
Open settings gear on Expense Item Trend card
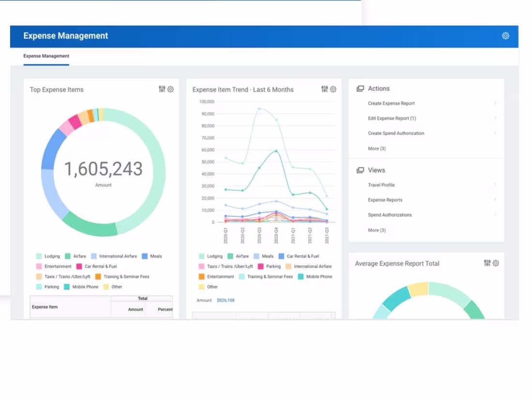(x=333, y=89)
